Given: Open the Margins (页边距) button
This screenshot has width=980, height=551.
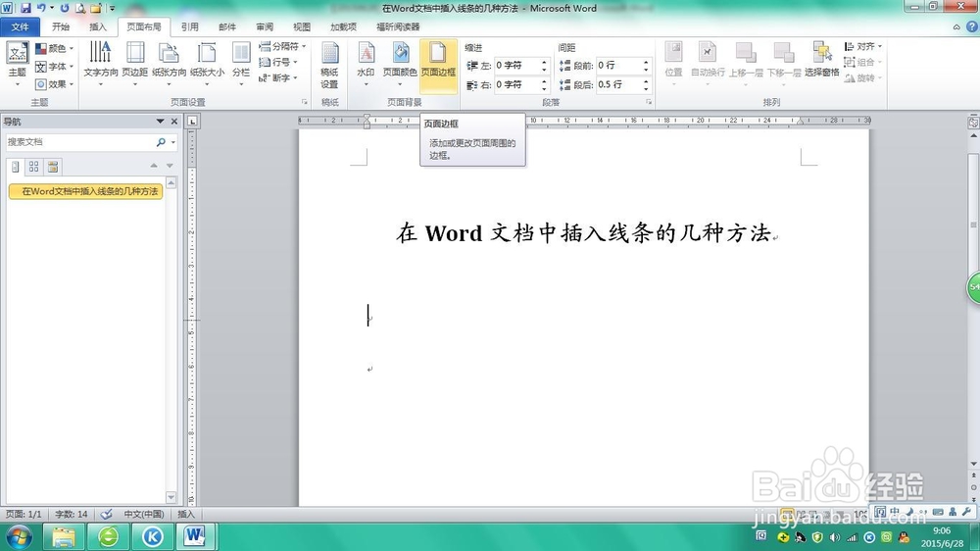Looking at the screenshot, I should point(135,64).
